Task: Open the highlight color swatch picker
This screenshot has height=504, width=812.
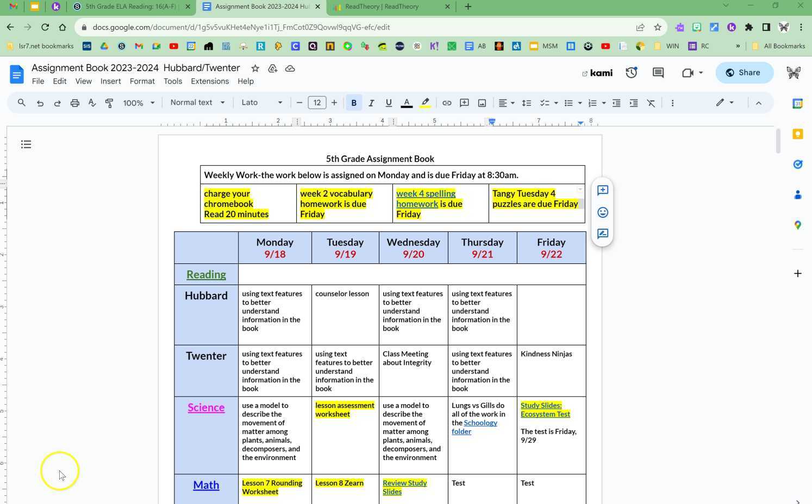Action: [x=426, y=103]
